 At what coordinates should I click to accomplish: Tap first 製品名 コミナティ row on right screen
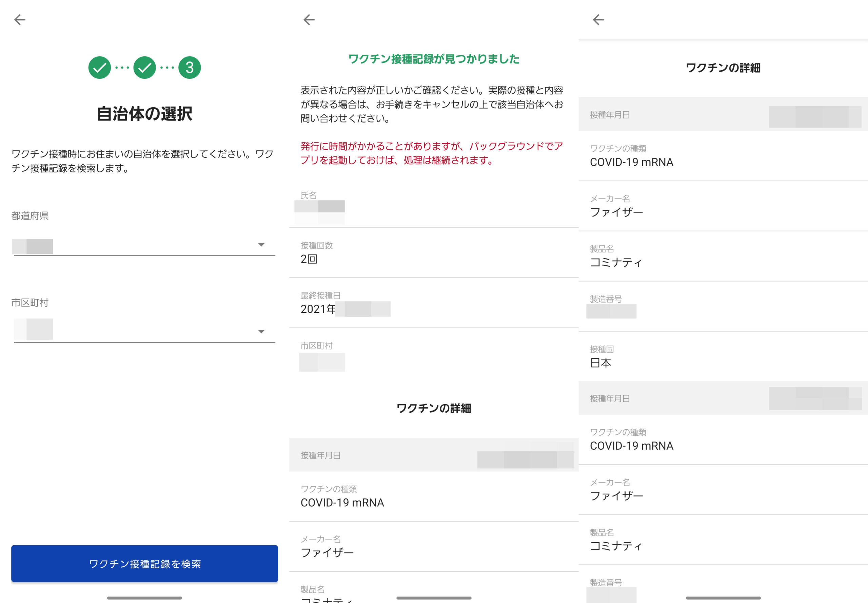point(723,256)
